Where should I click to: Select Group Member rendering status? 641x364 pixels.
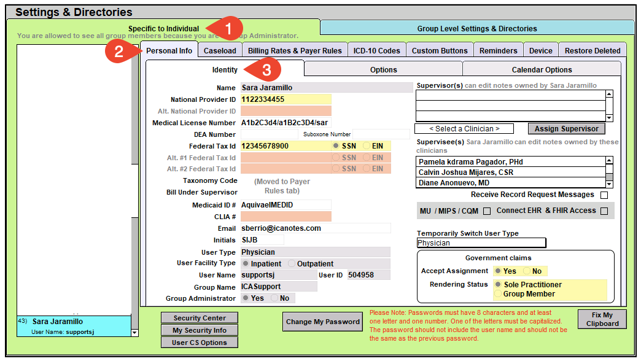(x=498, y=294)
